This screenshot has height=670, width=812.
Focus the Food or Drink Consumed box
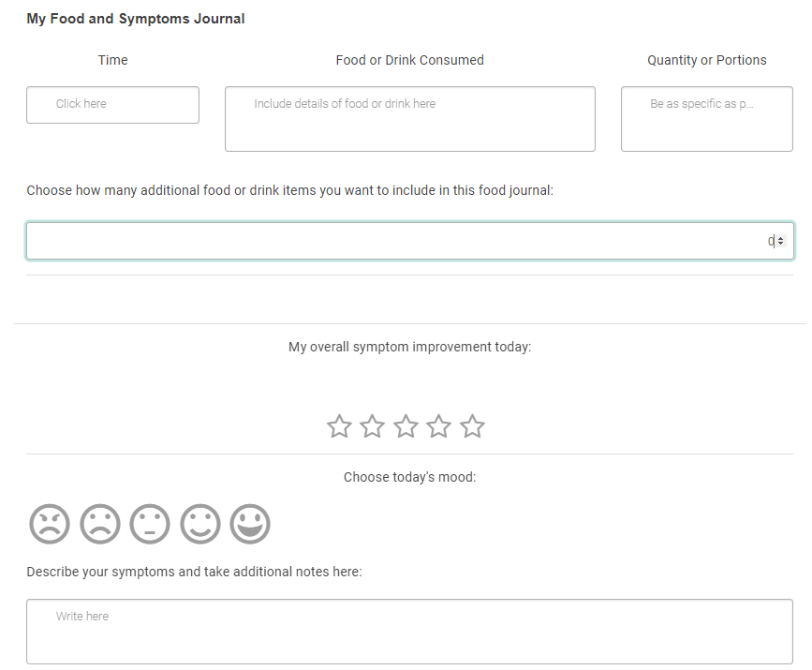point(409,119)
